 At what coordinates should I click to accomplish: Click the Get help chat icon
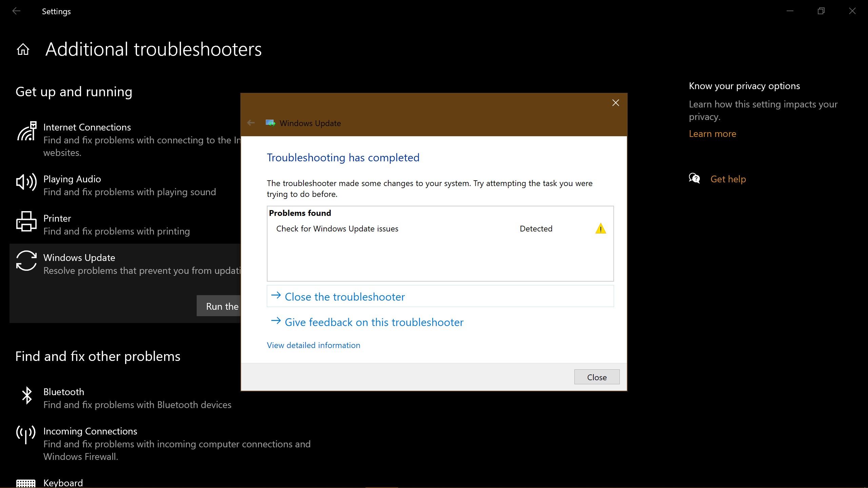point(694,178)
